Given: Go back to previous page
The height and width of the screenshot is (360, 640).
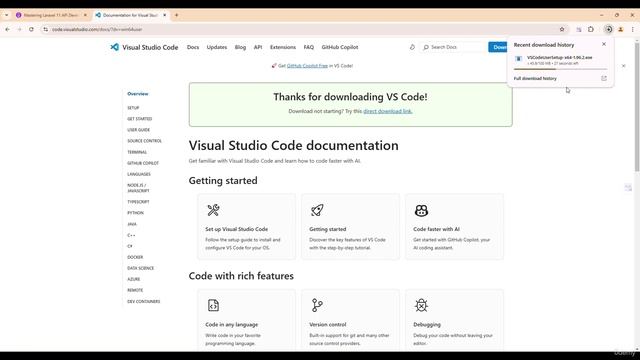Looking at the screenshot, I should pyautogui.click(x=7, y=29).
